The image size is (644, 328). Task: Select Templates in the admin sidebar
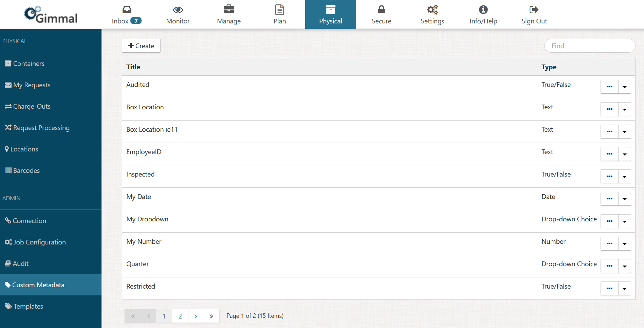pyautogui.click(x=28, y=306)
